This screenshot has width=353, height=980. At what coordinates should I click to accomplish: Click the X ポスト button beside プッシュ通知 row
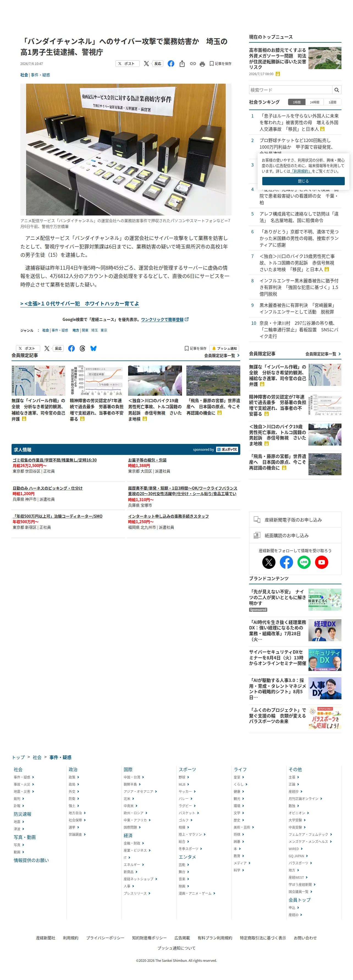[x=28, y=348]
